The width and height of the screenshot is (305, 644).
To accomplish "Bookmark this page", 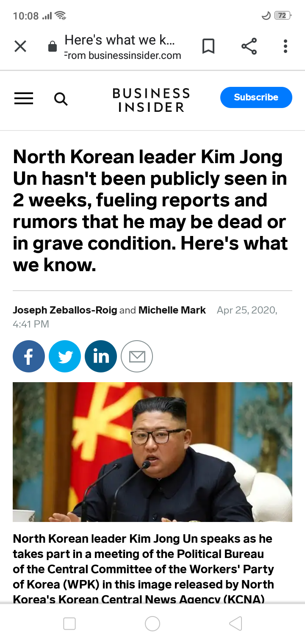I will pos(208,46).
